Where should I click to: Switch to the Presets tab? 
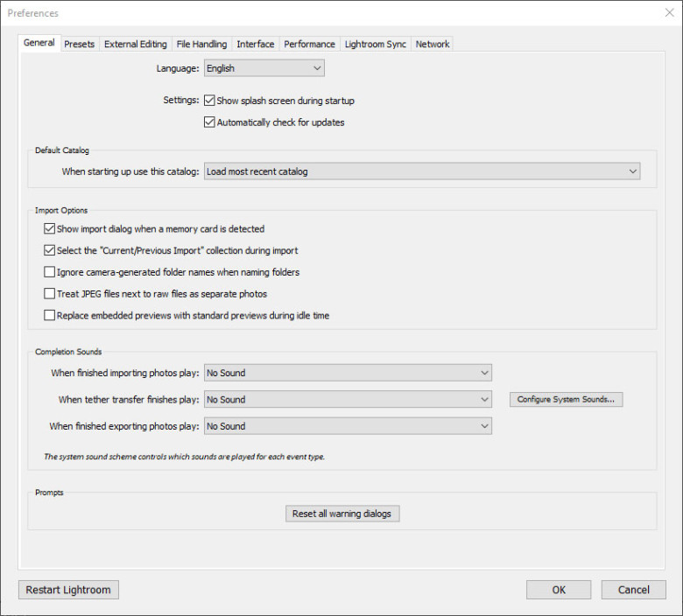(x=80, y=44)
